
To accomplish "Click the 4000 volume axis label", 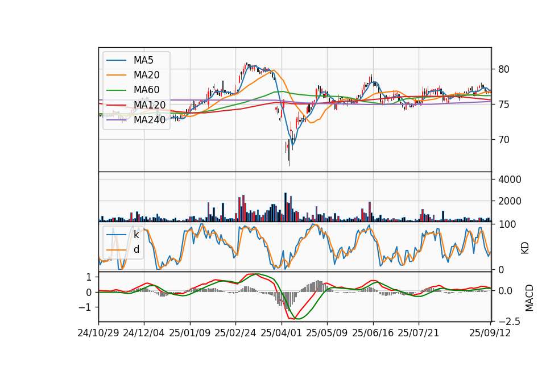I will coord(510,180).
